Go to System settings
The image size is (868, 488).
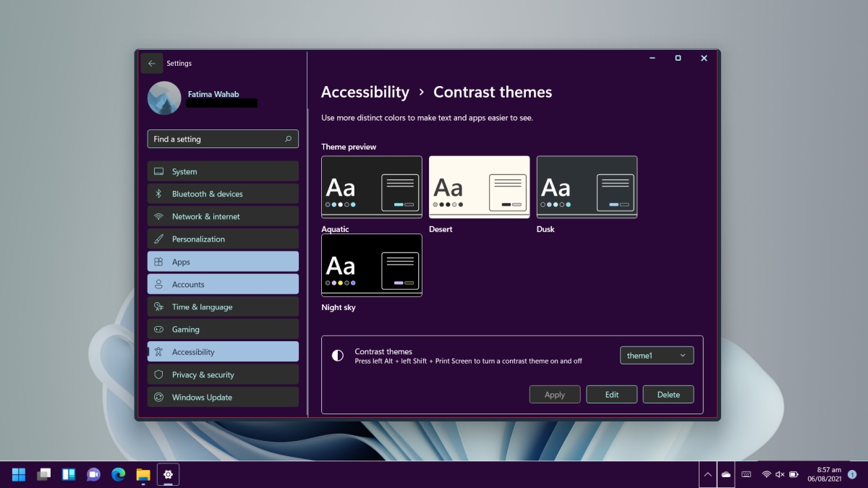click(223, 171)
